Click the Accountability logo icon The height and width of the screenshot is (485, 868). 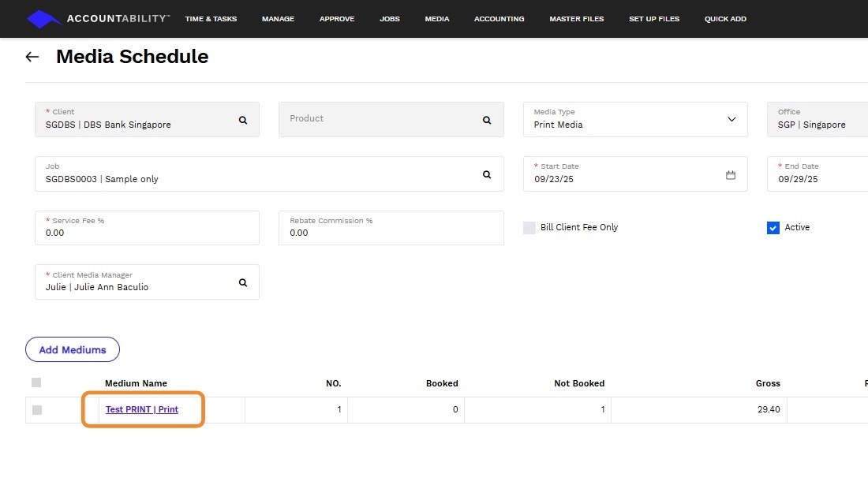43,19
